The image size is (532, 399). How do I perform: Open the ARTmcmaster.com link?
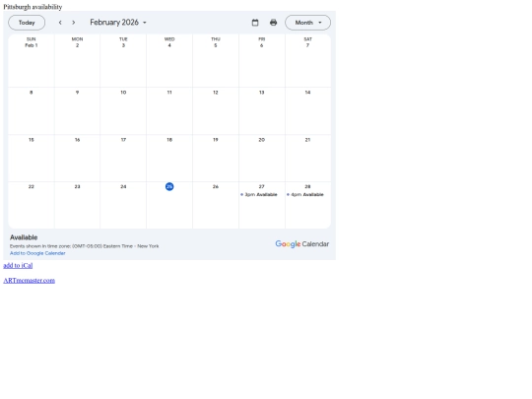(30, 280)
